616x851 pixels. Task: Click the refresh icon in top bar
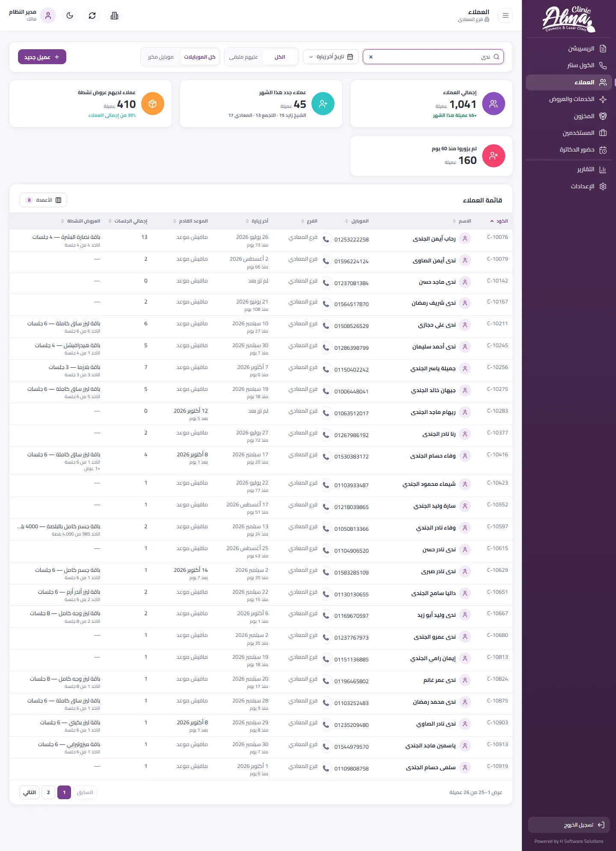point(92,16)
